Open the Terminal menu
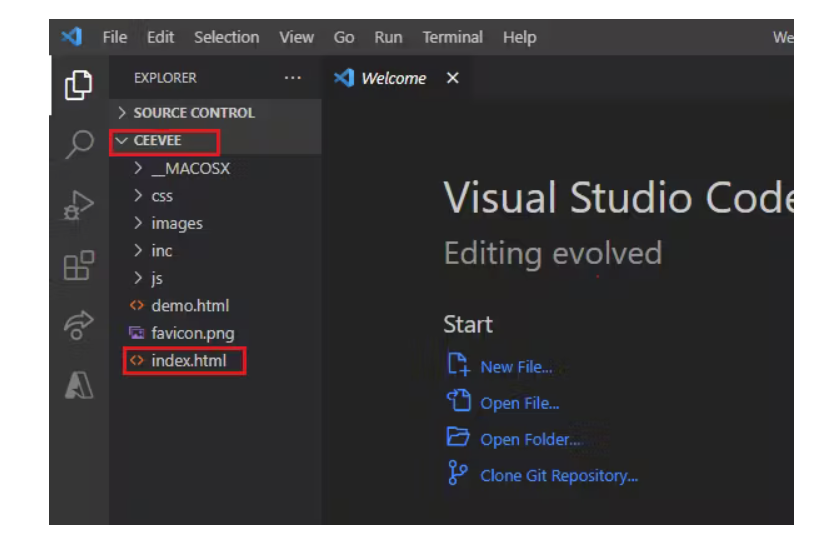Viewport: 829px width, 549px height. pos(452,37)
